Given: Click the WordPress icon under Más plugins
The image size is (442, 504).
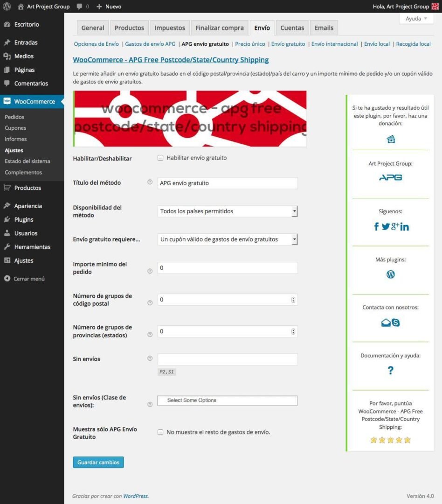Looking at the screenshot, I should pyautogui.click(x=391, y=274).
